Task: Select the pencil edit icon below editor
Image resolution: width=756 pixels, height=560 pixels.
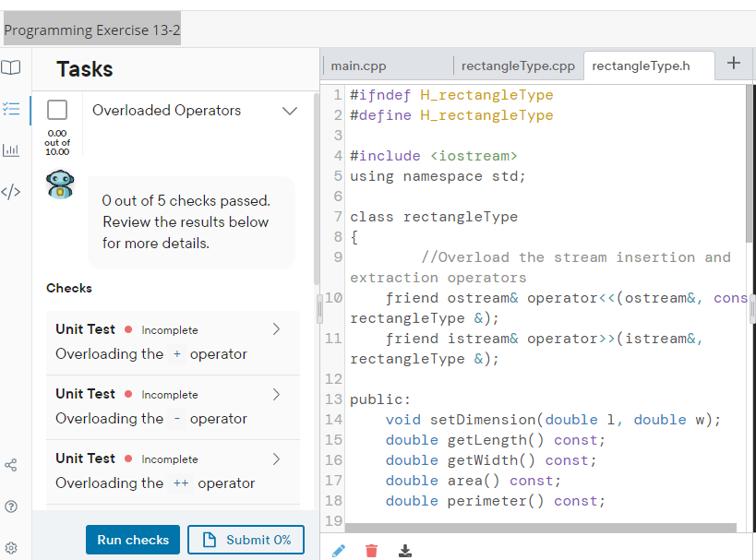Action: (x=339, y=550)
